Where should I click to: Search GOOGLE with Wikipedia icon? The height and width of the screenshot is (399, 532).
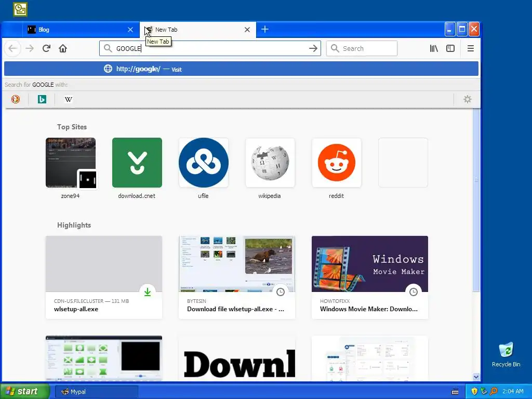(x=68, y=99)
